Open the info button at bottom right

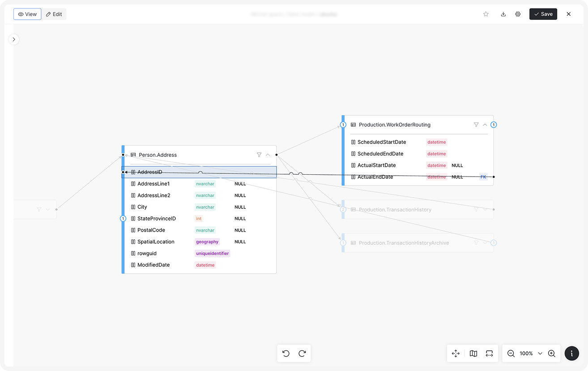click(571, 354)
